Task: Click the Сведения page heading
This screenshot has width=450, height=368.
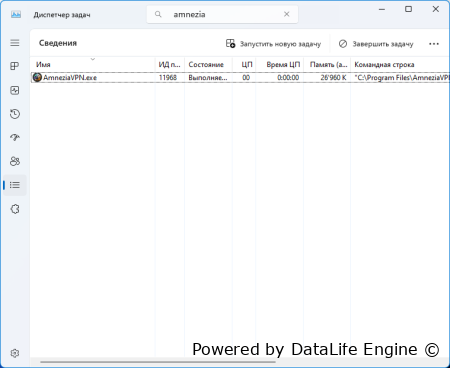Action: coord(58,43)
